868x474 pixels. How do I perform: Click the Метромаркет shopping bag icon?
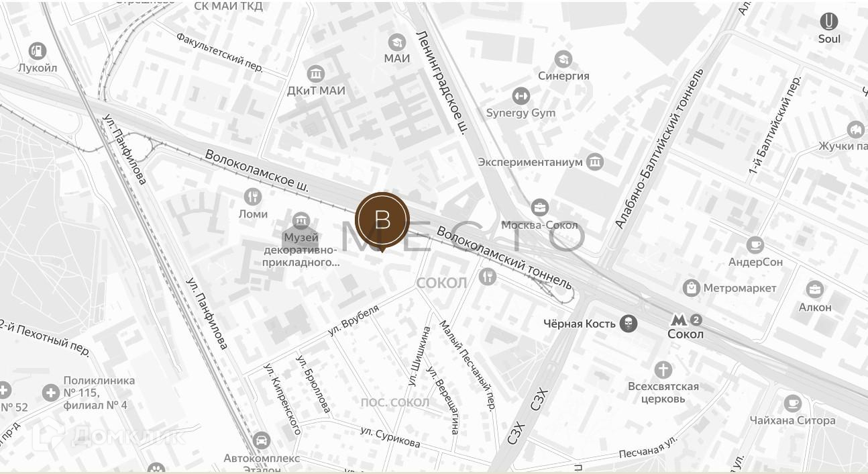[x=691, y=288]
